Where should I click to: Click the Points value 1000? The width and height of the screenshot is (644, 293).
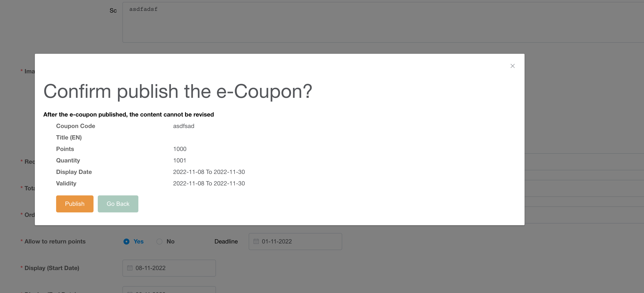pyautogui.click(x=180, y=149)
